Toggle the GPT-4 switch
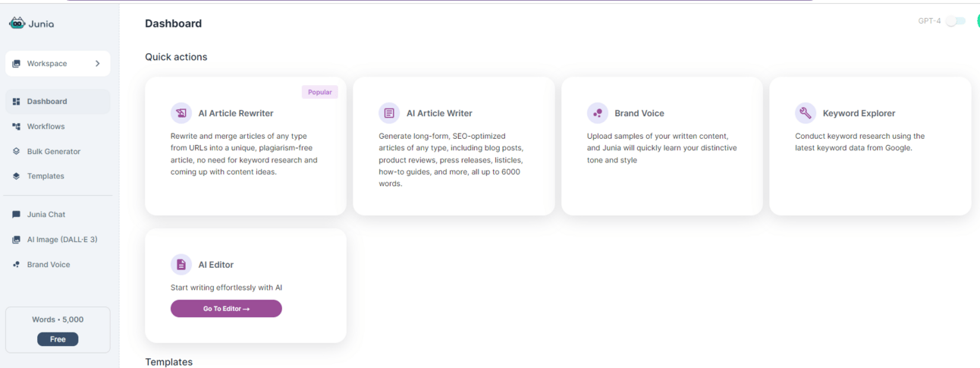980x368 pixels. (x=956, y=21)
